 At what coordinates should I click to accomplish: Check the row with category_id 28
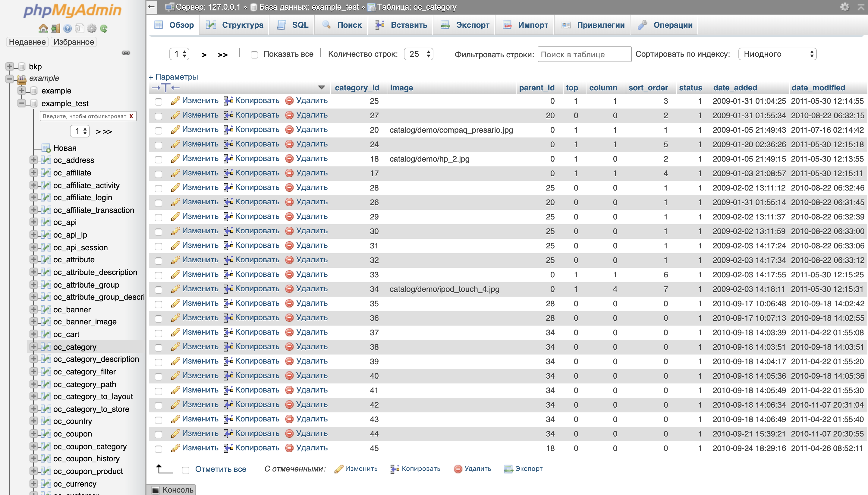[x=158, y=188]
